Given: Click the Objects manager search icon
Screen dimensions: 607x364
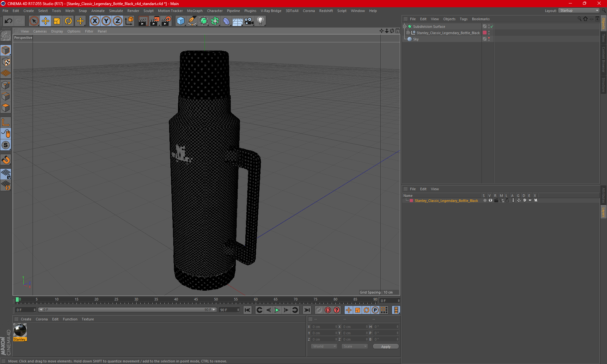Looking at the screenshot, I should point(579,19).
